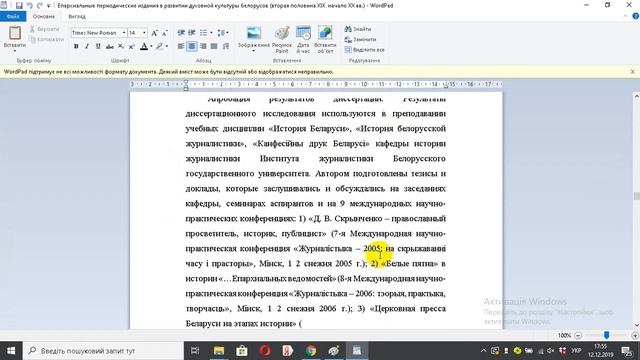The width and height of the screenshot is (640, 360).
Task: Click the zoom in plus button
Action: [635, 335]
